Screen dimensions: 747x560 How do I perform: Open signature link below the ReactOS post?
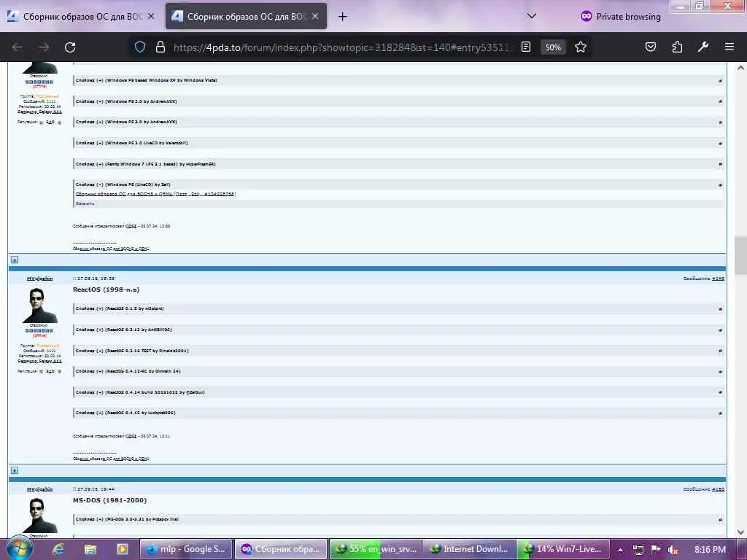pyautogui.click(x=111, y=459)
